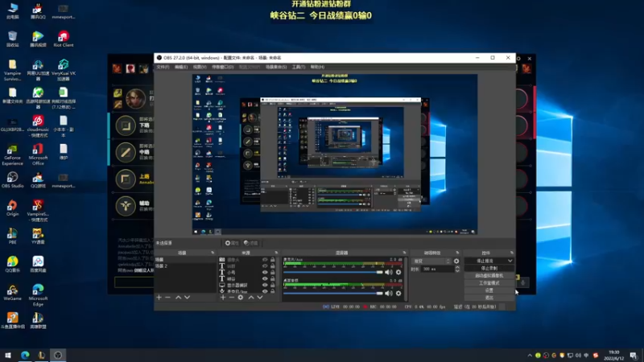Increase the 300 ms transition duration stepper
644x362 pixels.
pyautogui.click(x=457, y=267)
